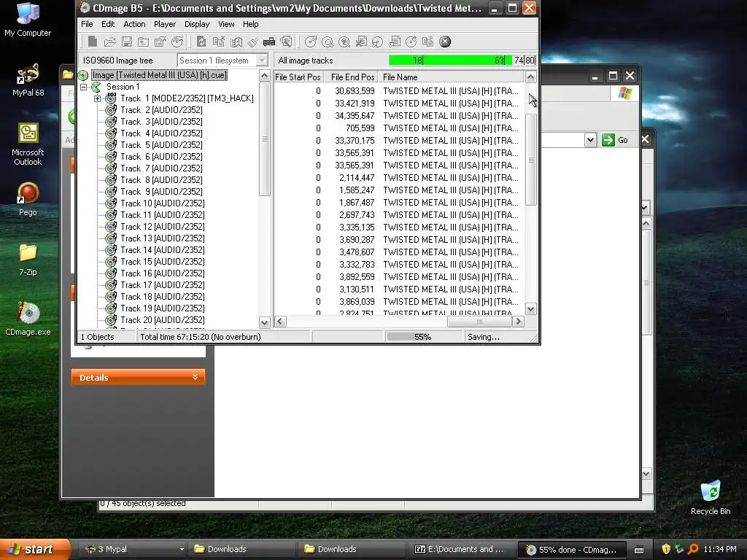Open the 3 Mypal taskbar group dropdown
Viewport: 747px width, 560px height.
pyautogui.click(x=182, y=549)
